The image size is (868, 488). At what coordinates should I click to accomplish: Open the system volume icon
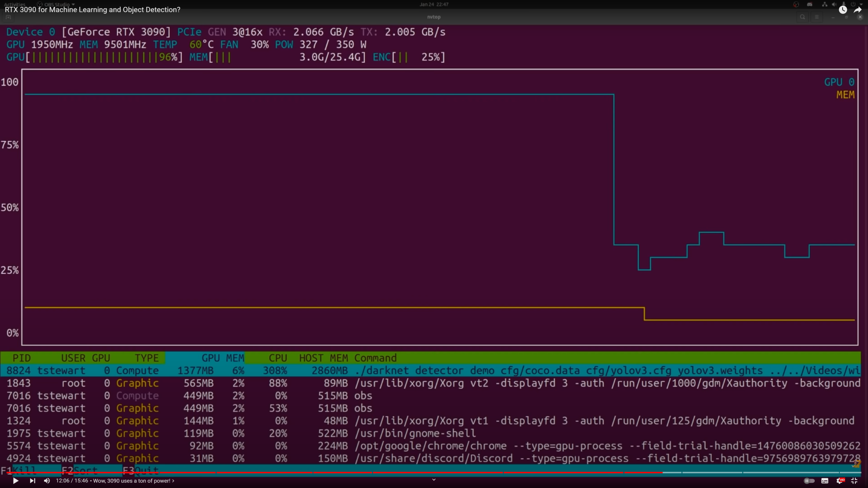pyautogui.click(x=834, y=4)
